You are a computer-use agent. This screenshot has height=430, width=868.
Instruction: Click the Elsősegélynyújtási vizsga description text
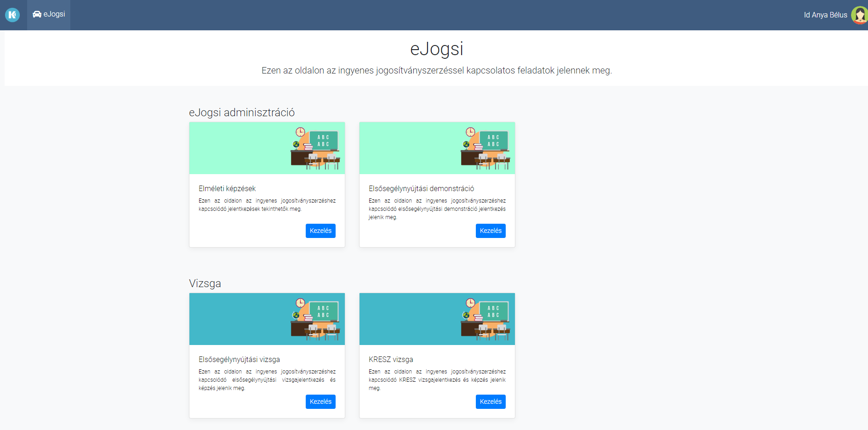click(267, 380)
